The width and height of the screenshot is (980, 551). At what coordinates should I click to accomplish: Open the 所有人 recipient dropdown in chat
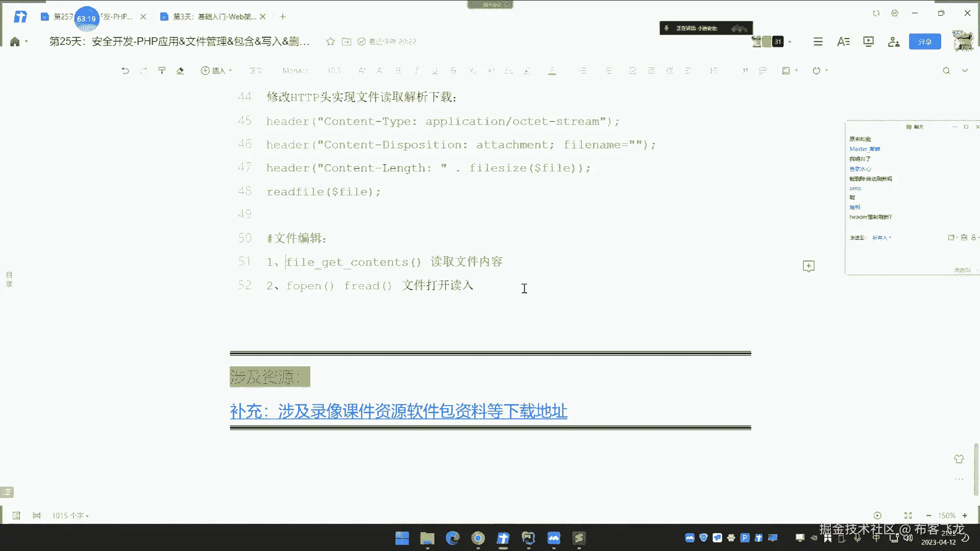coord(881,238)
